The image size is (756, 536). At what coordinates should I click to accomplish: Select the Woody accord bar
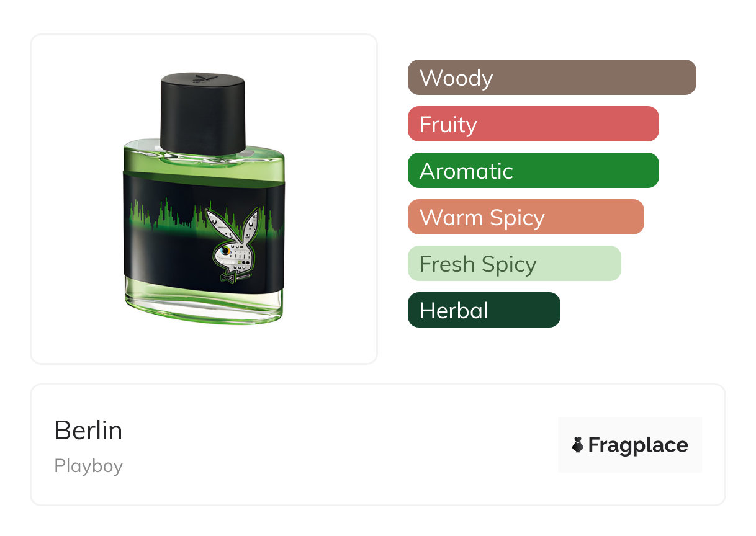[x=552, y=78]
